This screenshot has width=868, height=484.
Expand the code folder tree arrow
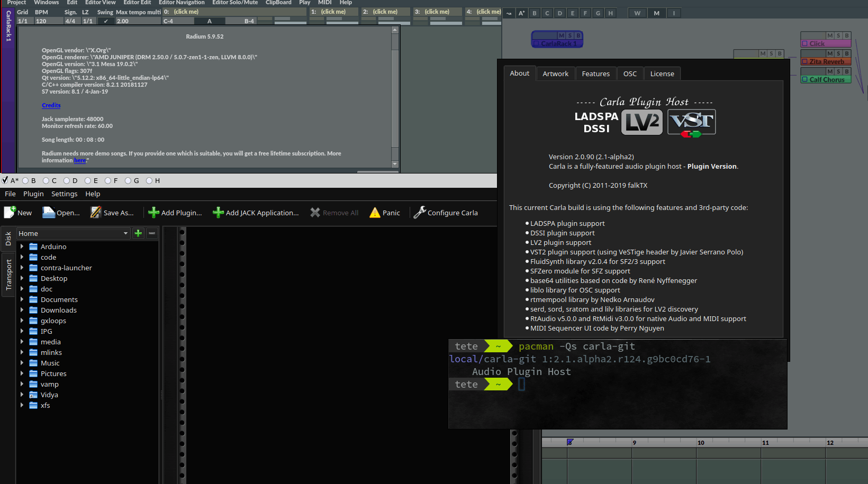coord(22,257)
